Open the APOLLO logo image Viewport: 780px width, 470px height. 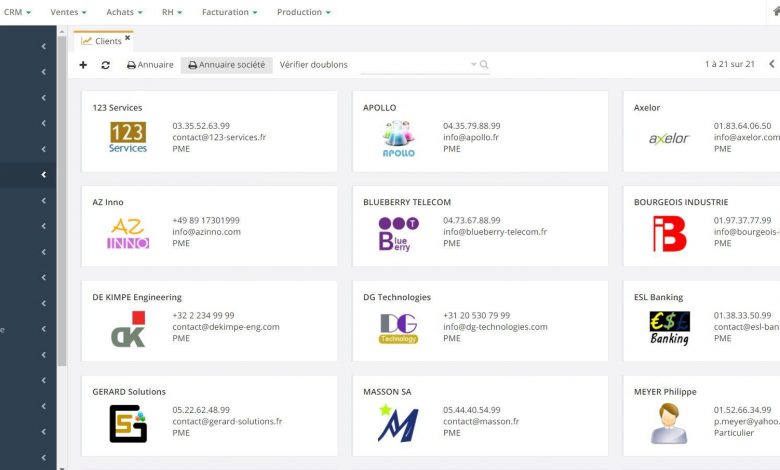tap(398, 139)
